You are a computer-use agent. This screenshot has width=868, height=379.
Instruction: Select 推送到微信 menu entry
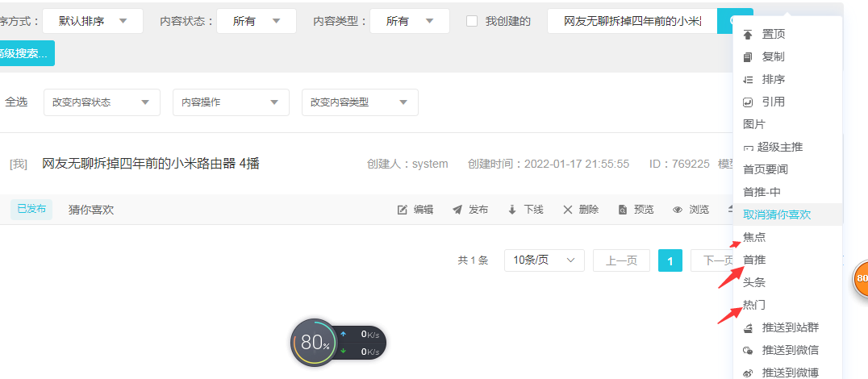tap(790, 351)
